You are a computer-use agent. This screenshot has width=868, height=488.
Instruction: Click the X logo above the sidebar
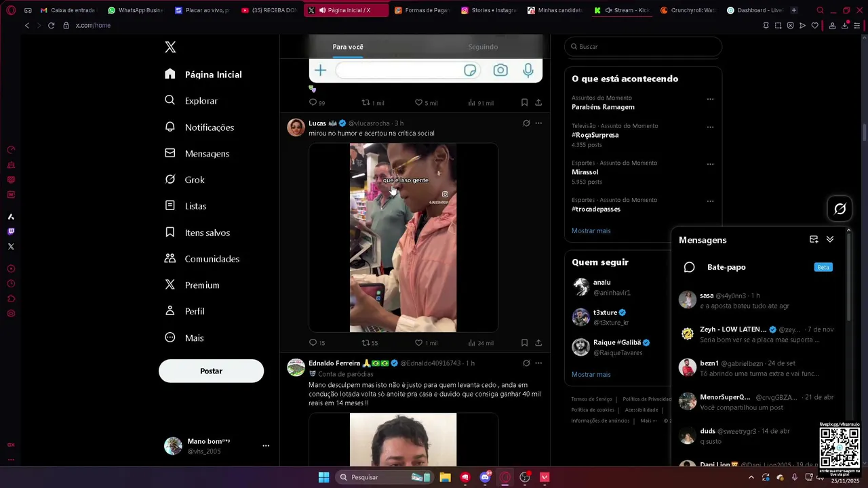(170, 47)
